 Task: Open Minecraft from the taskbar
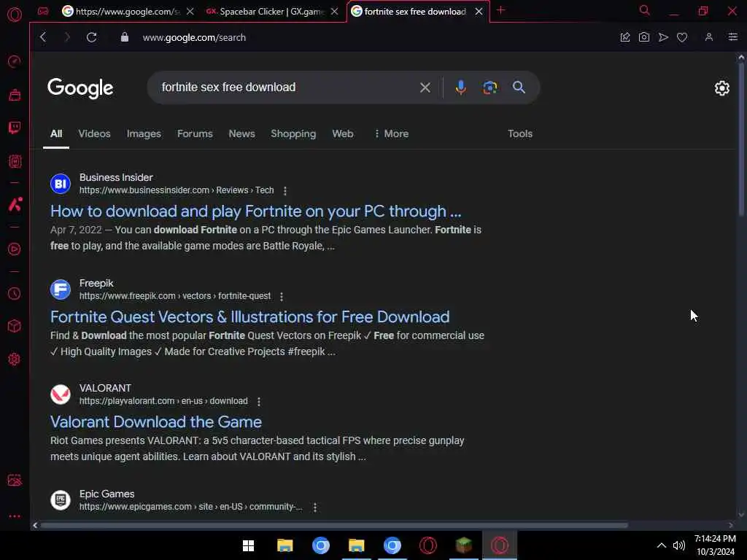[463, 545]
